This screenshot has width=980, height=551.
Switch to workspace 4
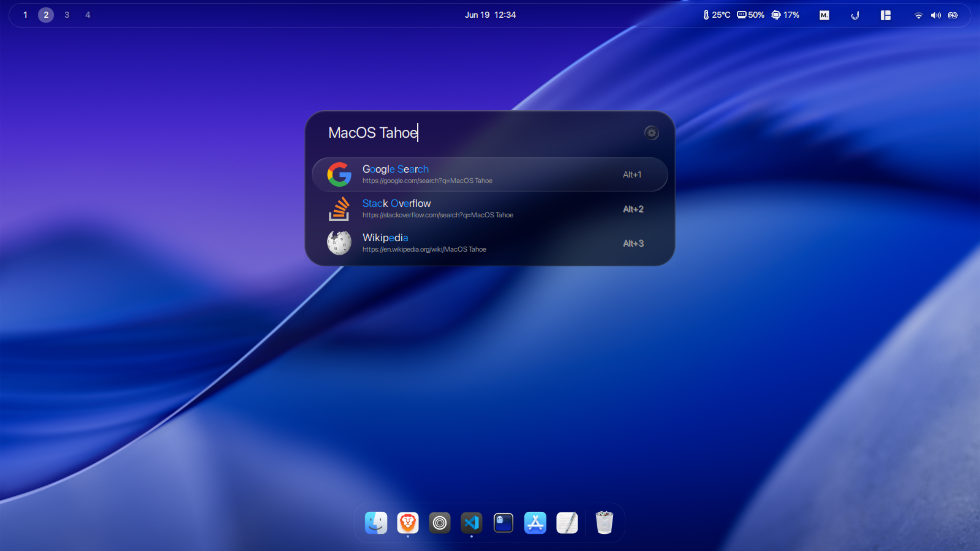[88, 15]
